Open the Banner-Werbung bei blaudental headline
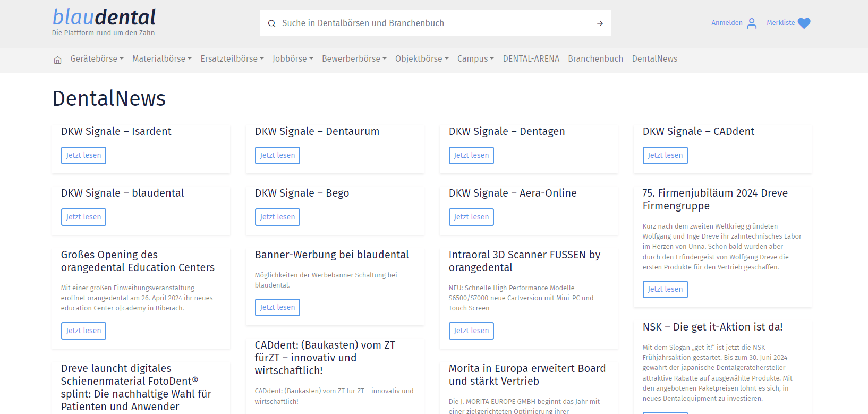The width and height of the screenshot is (868, 414). click(332, 255)
